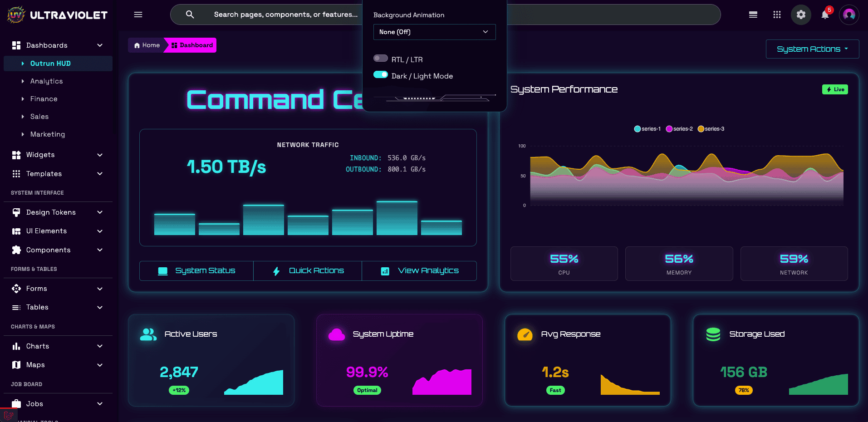The image size is (868, 422).
Task: Open the System Actions menu
Action: (x=812, y=49)
